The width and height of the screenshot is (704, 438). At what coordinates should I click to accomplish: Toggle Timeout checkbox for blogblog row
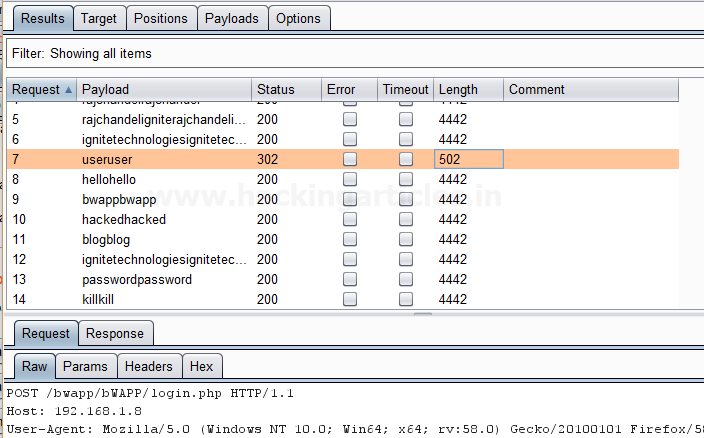[x=406, y=239]
